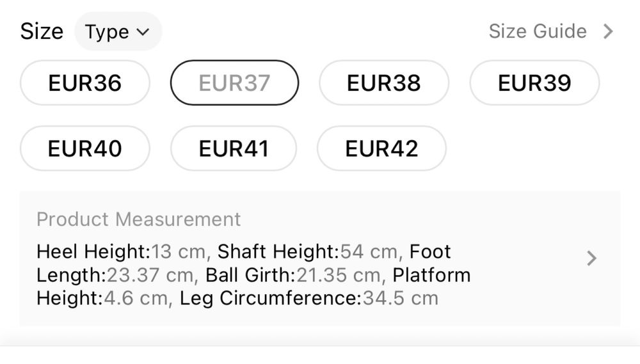
Task: Choose the greyed-out EUR37 size option
Action: (234, 83)
